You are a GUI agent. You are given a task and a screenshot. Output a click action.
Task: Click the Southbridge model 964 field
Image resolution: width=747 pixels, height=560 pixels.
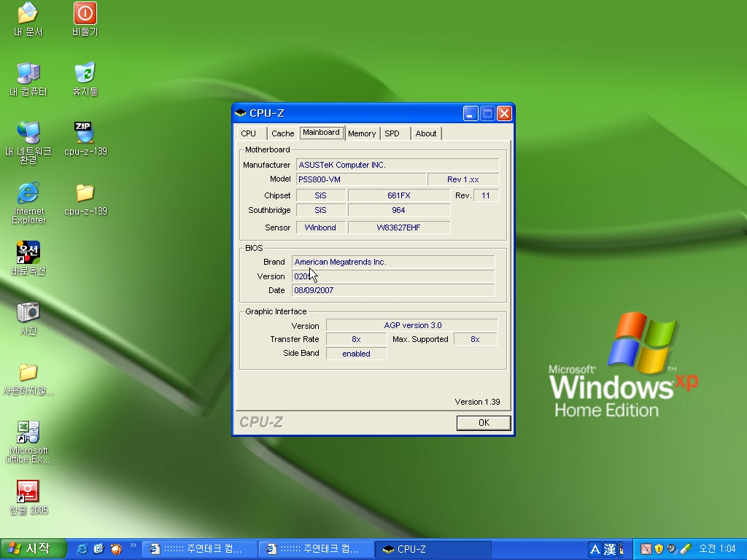(399, 211)
